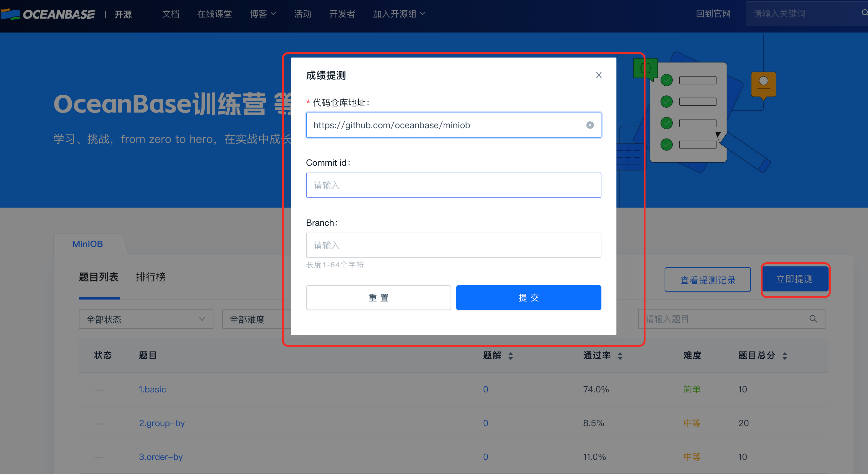
Task: Click the header search magnifier icon
Action: [x=864, y=13]
